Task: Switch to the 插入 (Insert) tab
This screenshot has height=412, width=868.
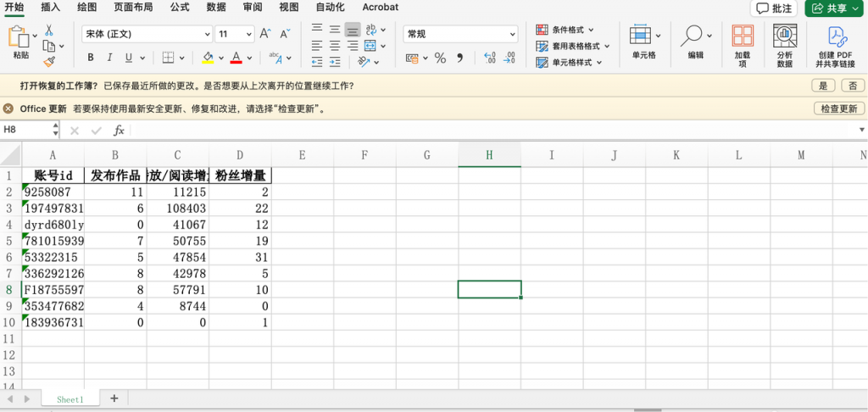Action: coord(50,7)
